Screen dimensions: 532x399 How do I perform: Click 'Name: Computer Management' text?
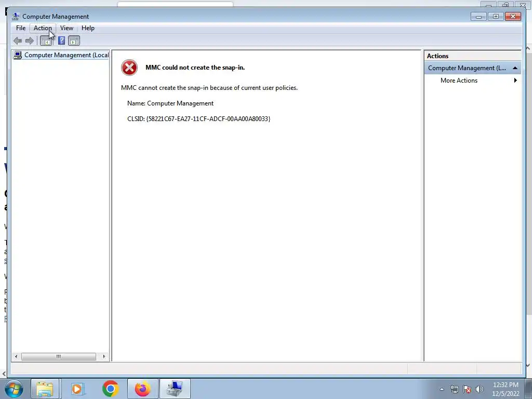click(170, 103)
